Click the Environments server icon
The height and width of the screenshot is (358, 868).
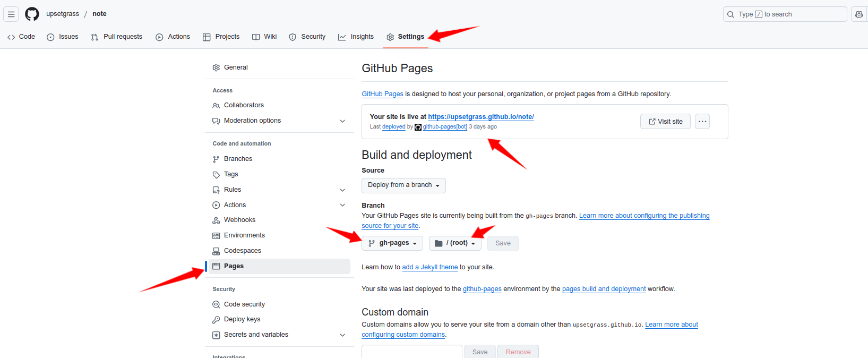(x=216, y=235)
